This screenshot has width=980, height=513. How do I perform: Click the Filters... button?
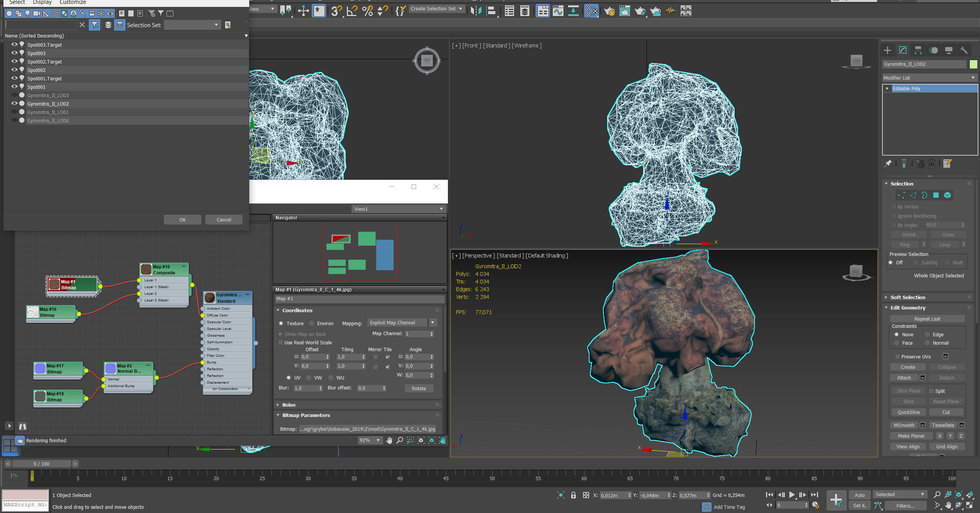click(905, 506)
